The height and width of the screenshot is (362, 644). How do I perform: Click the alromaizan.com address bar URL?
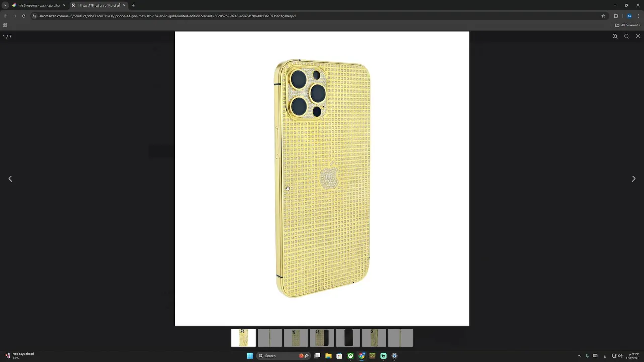click(168, 16)
